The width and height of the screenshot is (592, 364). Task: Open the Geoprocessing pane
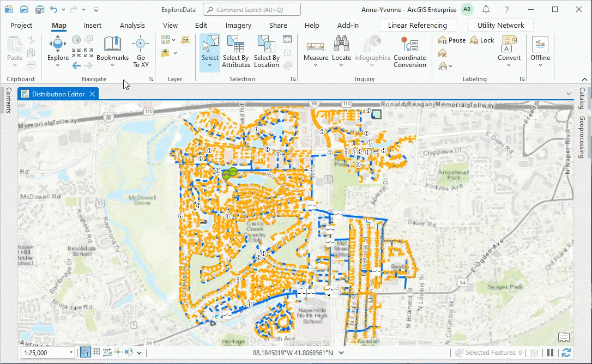click(582, 137)
